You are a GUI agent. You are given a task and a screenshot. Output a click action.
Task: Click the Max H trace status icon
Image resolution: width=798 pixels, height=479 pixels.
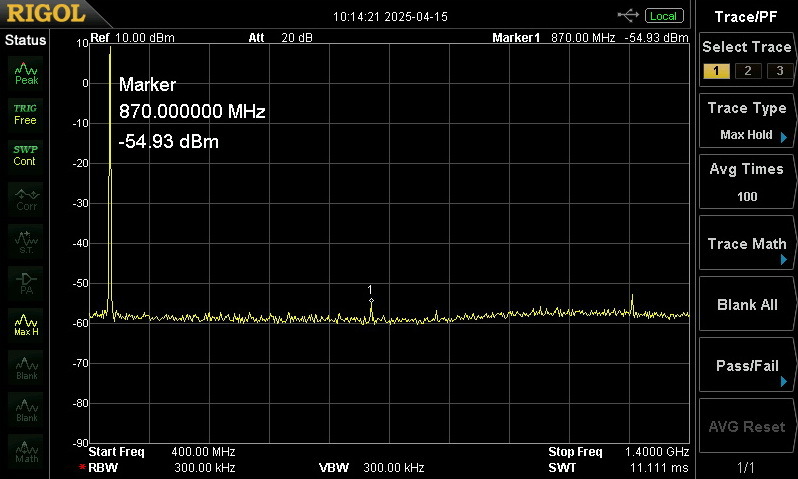(x=25, y=325)
